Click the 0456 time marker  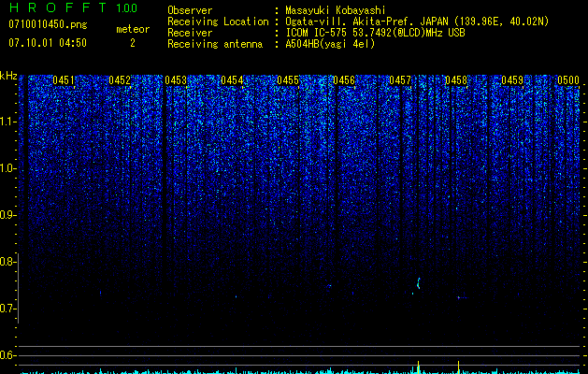tap(344, 80)
